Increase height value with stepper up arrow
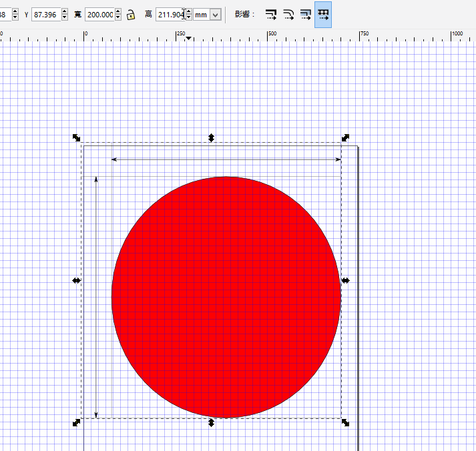The height and width of the screenshot is (451, 476). (189, 11)
